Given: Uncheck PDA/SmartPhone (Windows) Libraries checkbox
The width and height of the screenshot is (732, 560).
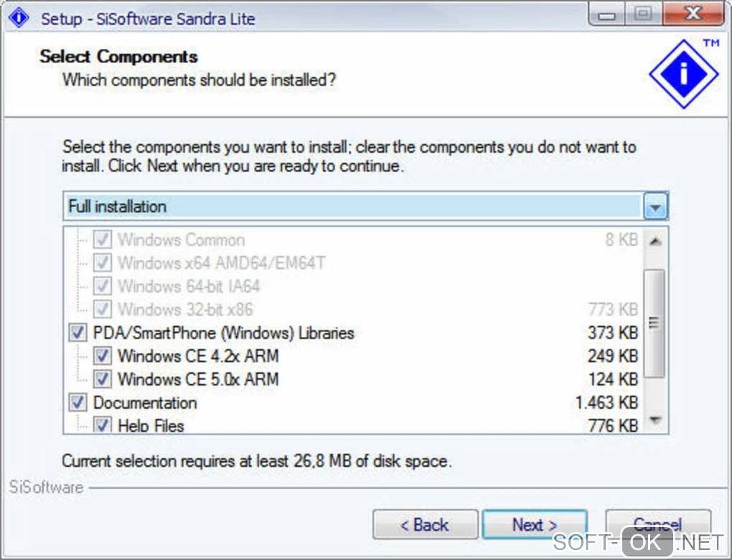Looking at the screenshot, I should point(78,333).
